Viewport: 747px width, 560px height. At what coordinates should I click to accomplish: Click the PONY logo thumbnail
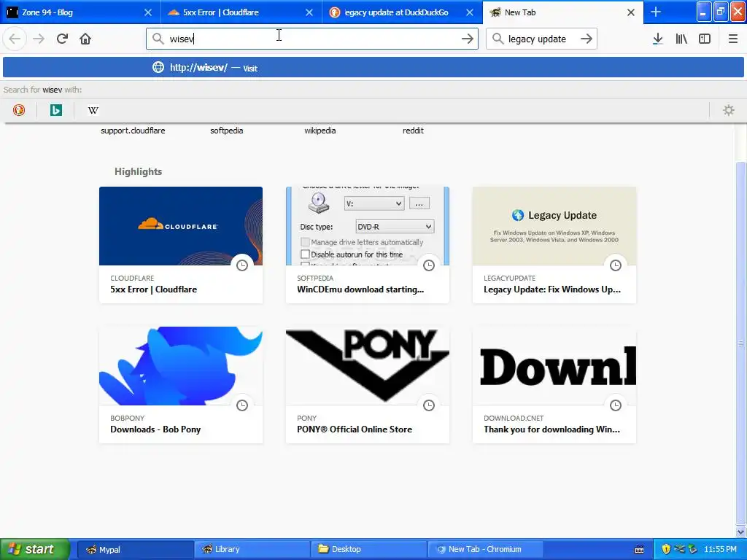tap(368, 366)
